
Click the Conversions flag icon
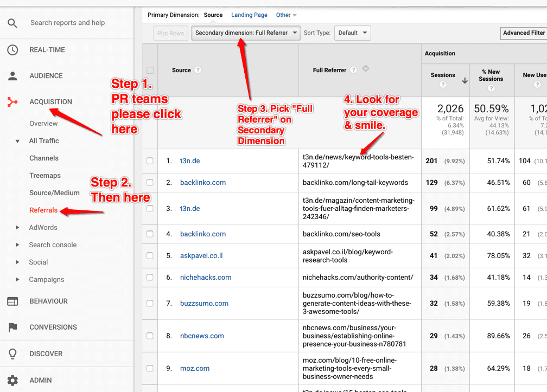(12, 327)
